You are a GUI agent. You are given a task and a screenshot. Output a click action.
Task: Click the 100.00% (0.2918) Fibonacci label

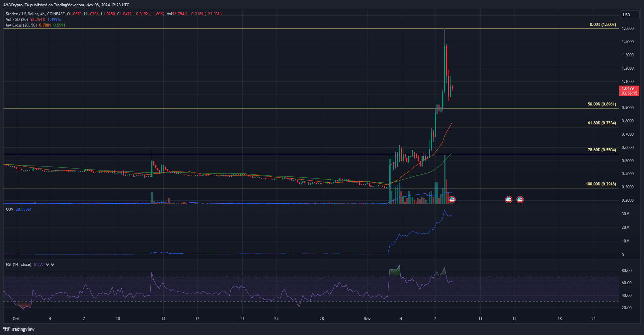(x=601, y=184)
